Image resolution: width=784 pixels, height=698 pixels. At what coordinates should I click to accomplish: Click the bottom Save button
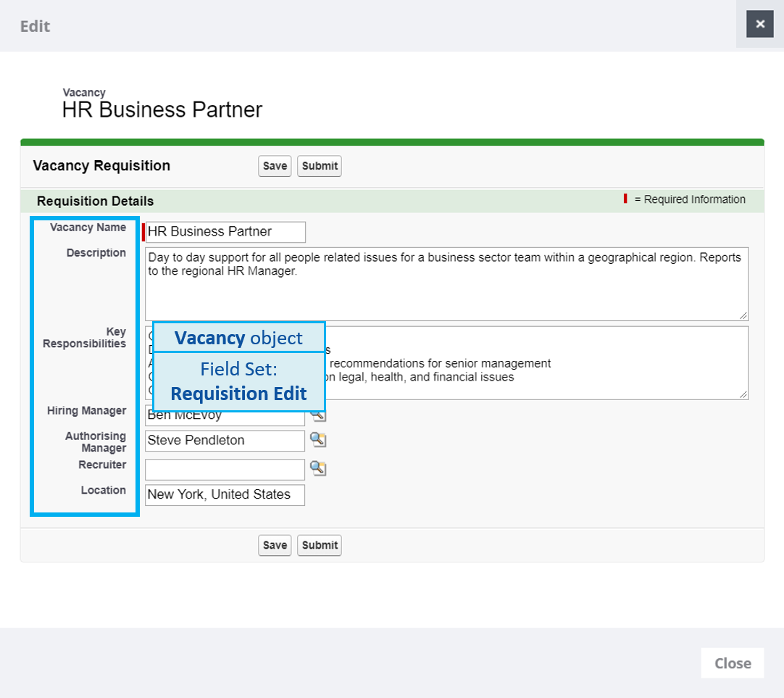(275, 545)
